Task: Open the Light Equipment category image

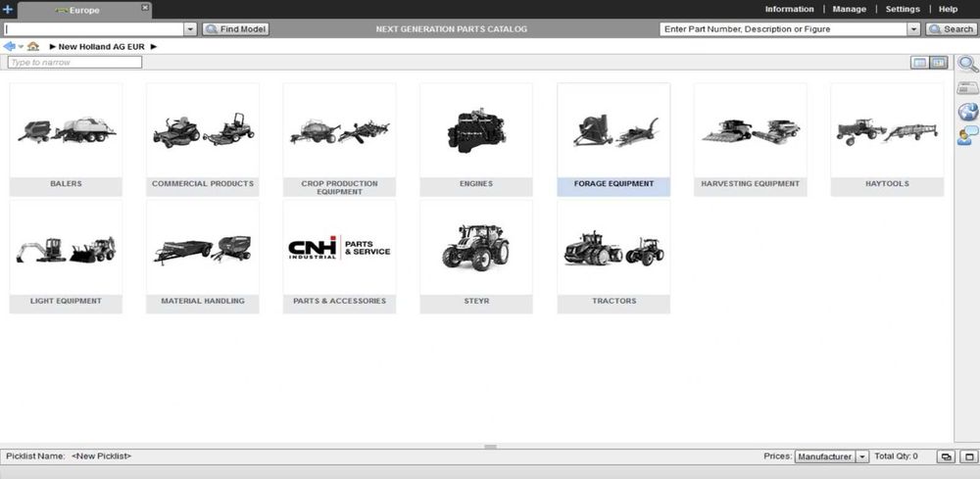Action: 67,248
